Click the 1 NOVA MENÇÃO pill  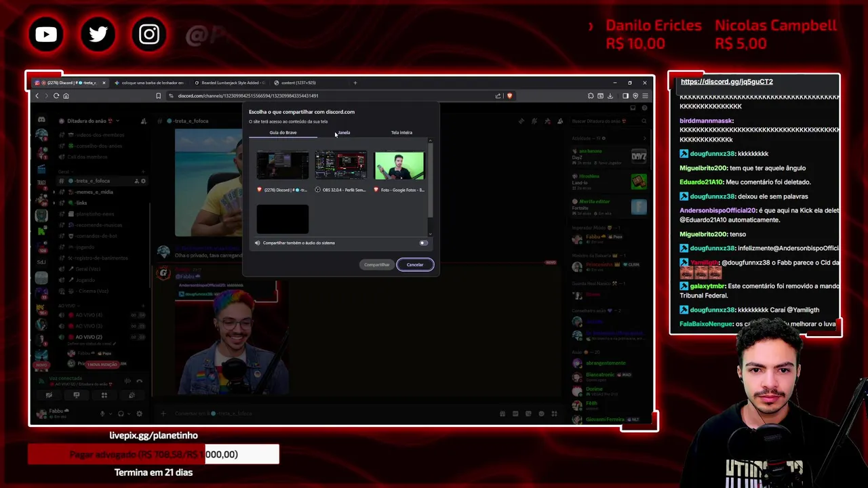[102, 365]
